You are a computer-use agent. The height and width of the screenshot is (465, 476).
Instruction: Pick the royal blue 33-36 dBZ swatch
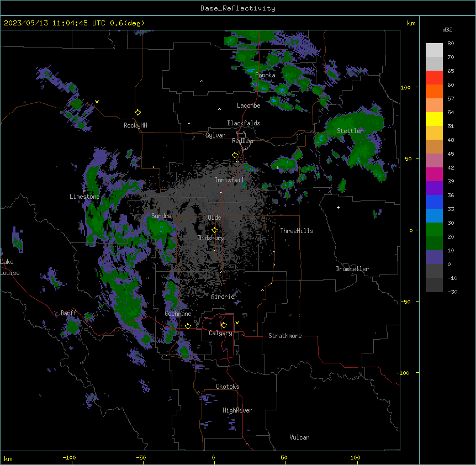(434, 202)
